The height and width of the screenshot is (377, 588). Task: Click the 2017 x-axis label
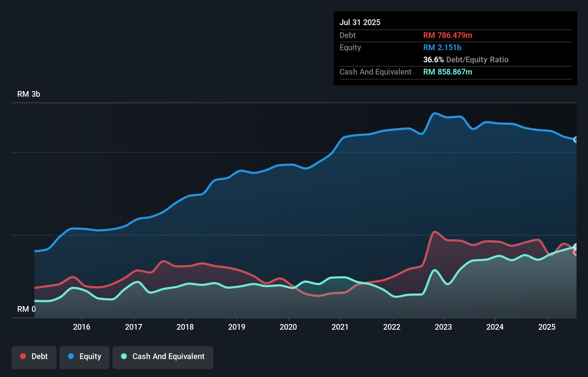[134, 327]
